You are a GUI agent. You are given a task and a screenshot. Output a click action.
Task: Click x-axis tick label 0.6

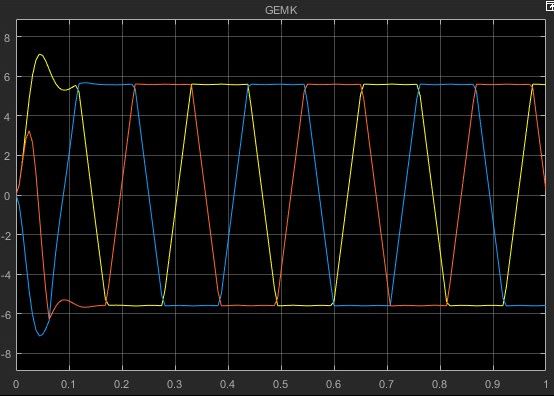click(334, 384)
